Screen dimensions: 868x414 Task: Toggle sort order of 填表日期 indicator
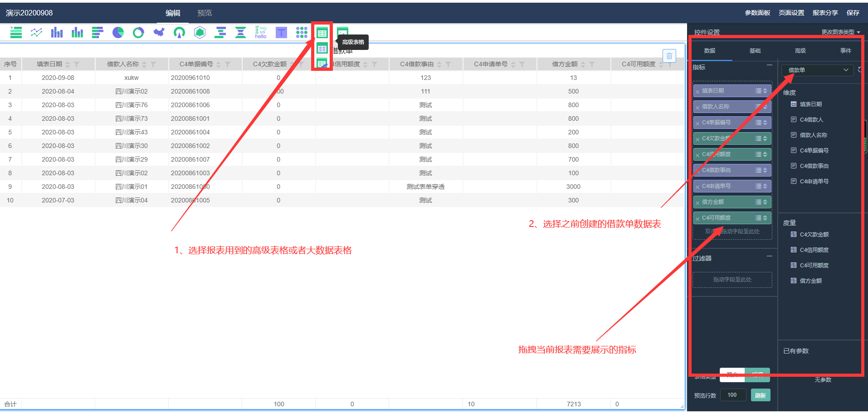tap(766, 91)
